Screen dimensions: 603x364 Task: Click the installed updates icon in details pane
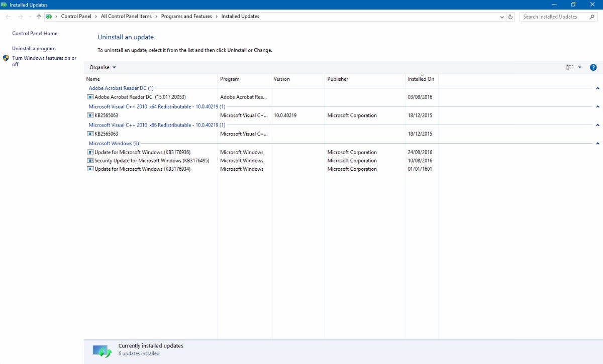tap(103, 351)
